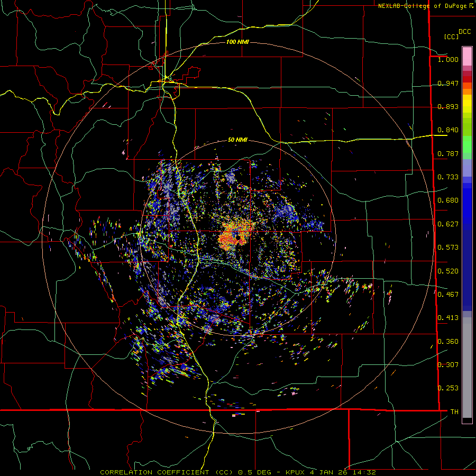Click the [CC] unit label
The image size is (476, 476).
[x=451, y=36]
